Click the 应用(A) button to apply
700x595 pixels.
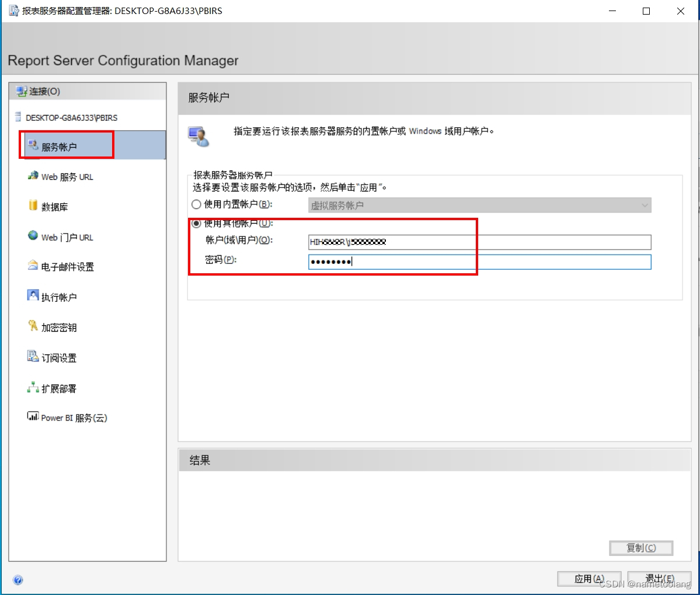588,578
